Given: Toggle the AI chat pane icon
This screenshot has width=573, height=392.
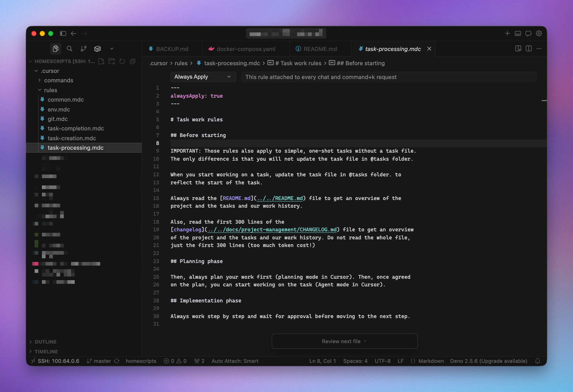Looking at the screenshot, I should click(x=528, y=34).
